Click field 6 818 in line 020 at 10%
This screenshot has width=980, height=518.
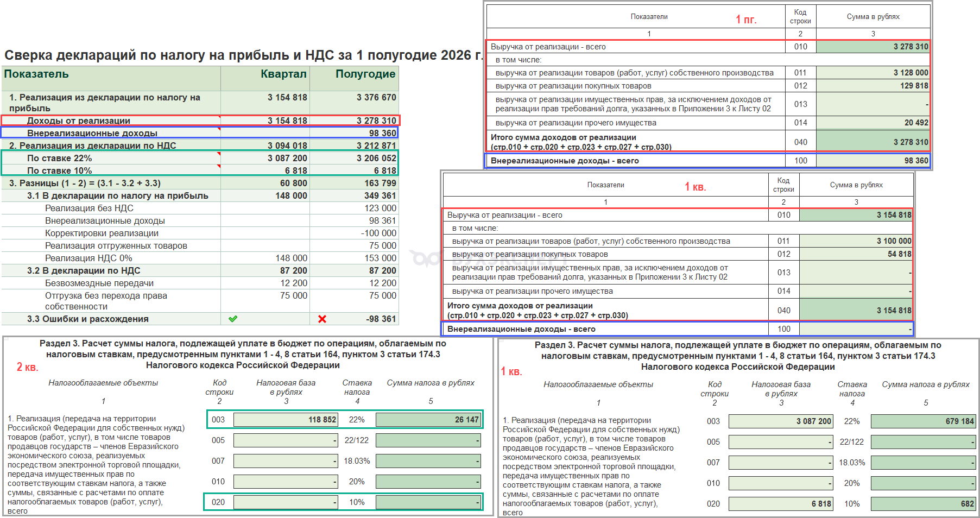(781, 504)
